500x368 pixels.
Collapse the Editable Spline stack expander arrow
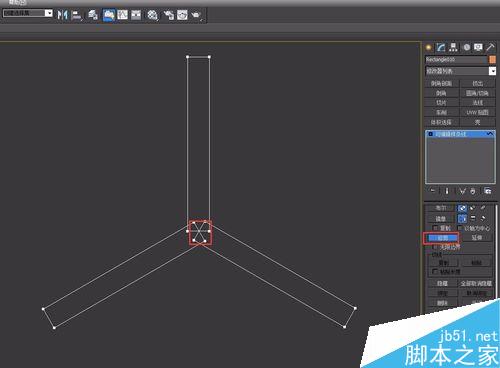(490, 134)
